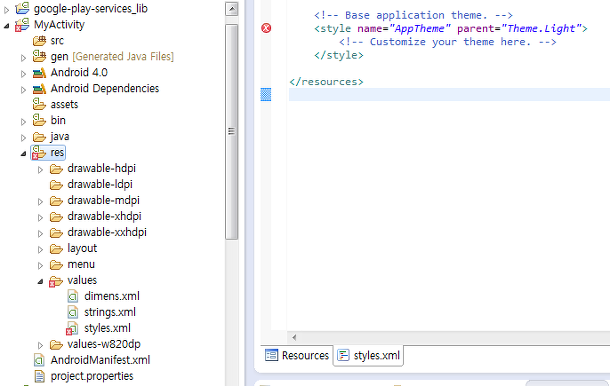Click the drawable-xxhdpi folder icon
Viewport: 610px width, 386px height.
[x=56, y=232]
